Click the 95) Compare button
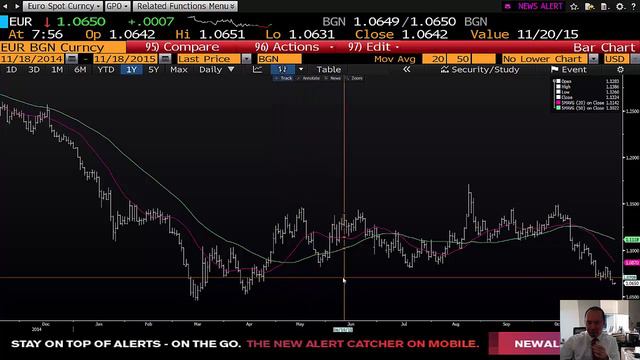640x360 pixels. point(182,47)
